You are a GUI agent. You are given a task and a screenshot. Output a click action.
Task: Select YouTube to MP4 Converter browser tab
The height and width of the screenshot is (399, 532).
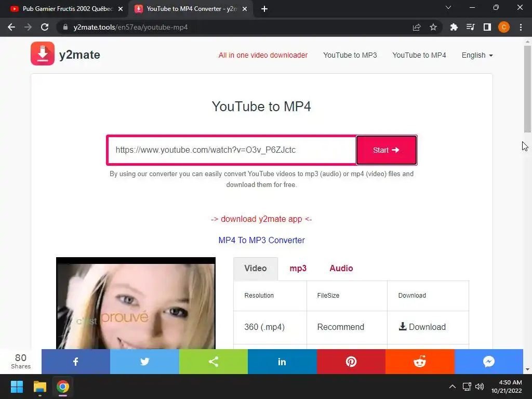(x=190, y=9)
